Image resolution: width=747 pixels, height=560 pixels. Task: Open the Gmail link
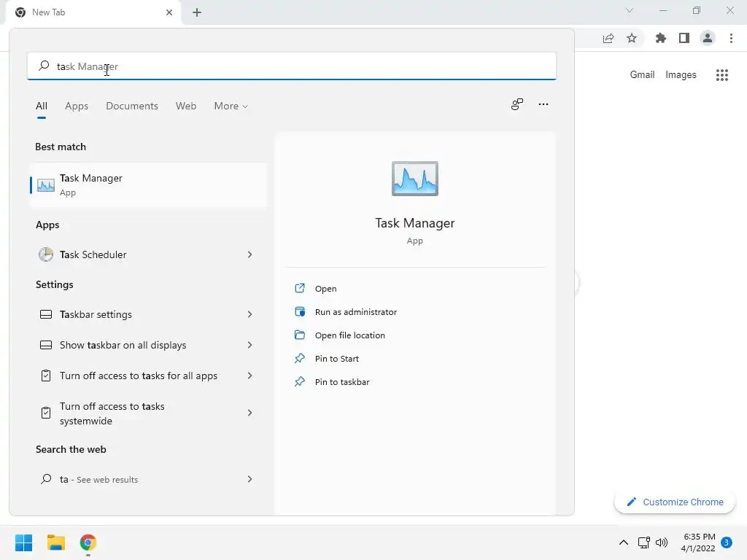[x=642, y=75]
